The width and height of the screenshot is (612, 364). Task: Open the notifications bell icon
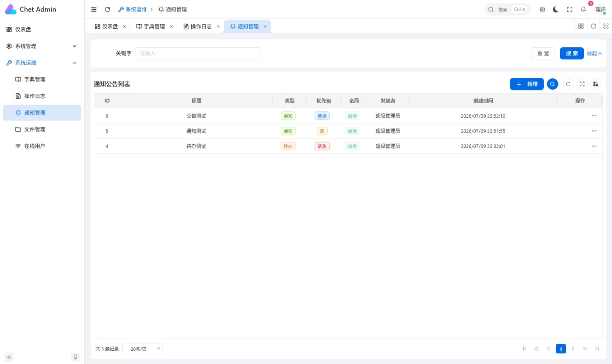[x=583, y=9]
